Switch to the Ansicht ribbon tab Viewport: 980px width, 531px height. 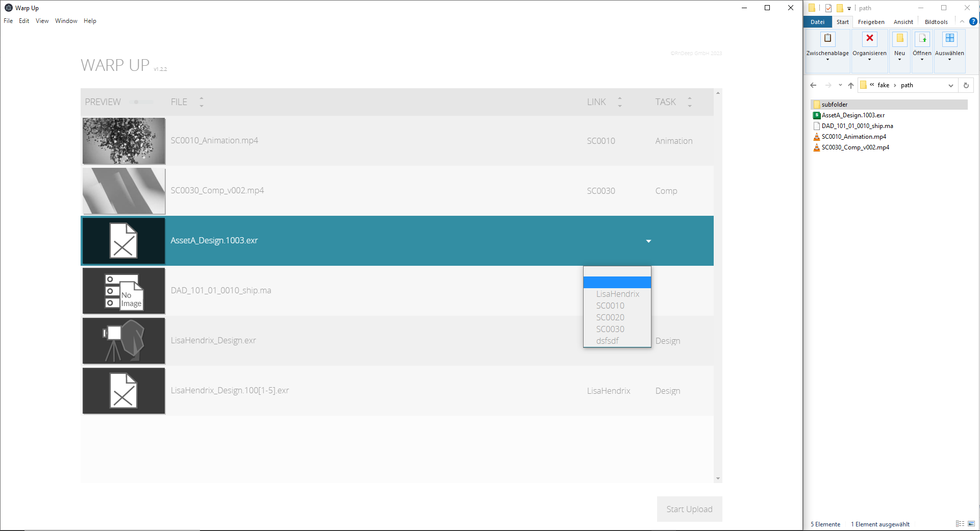tap(903, 22)
